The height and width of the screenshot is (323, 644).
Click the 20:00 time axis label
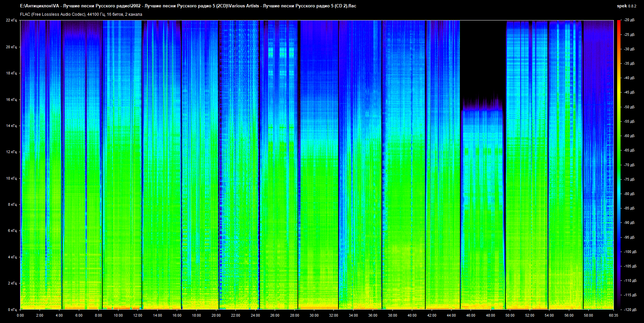coord(216,315)
